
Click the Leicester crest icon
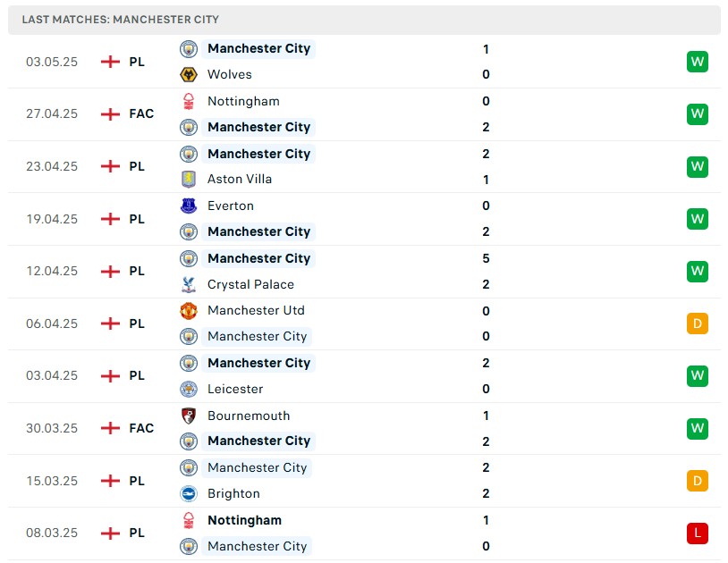tap(189, 389)
